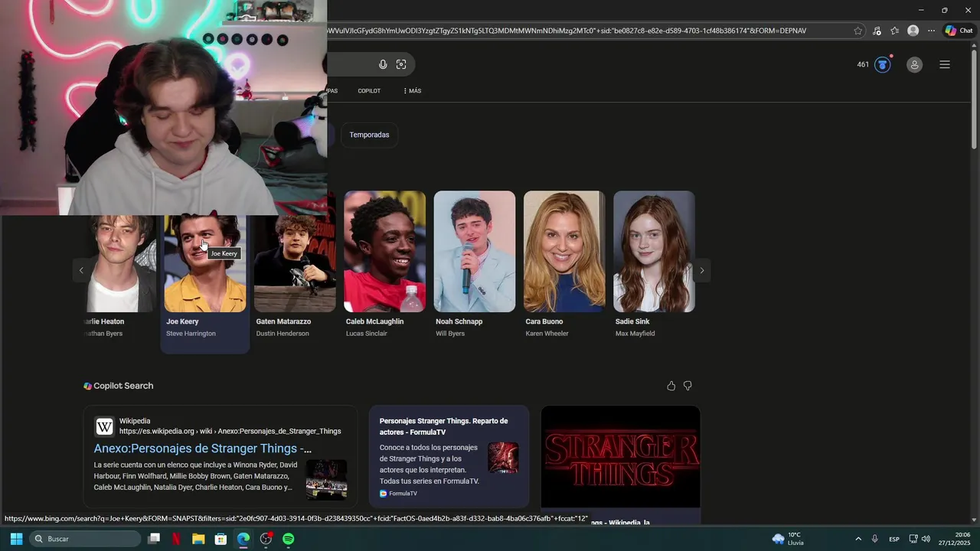Open the weather widget showing 10°C Lluvia

pos(789,539)
